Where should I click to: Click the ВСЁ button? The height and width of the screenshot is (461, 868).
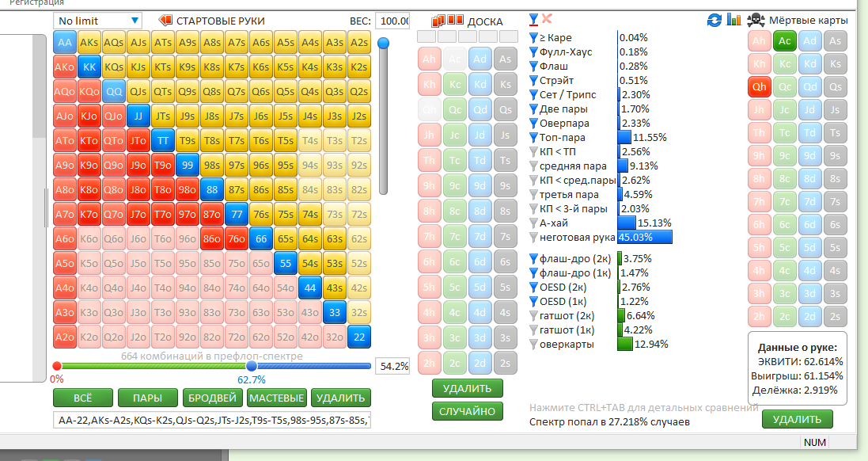83,398
